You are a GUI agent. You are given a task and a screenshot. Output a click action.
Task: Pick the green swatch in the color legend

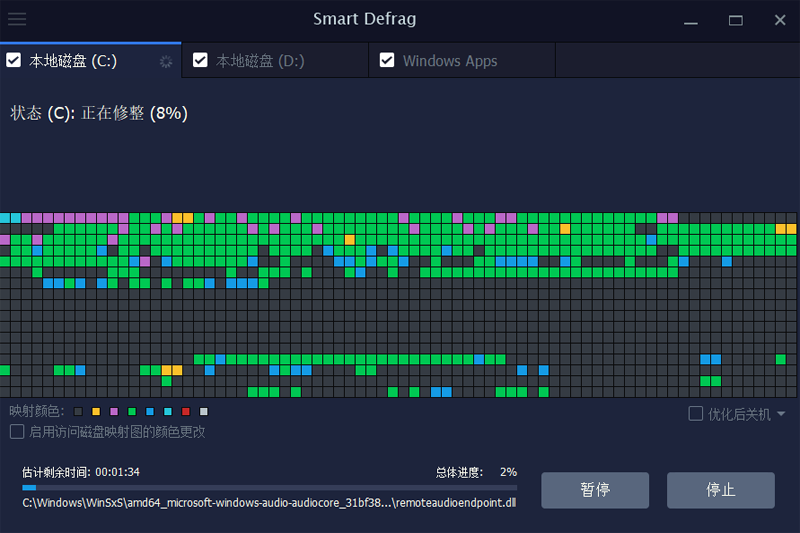[132, 412]
